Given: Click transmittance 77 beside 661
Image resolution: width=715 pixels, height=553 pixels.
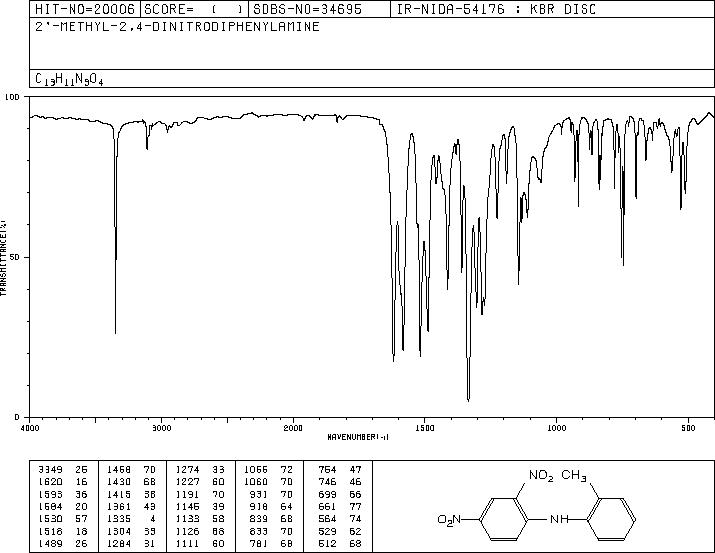Looking at the screenshot, I should click(x=355, y=506).
